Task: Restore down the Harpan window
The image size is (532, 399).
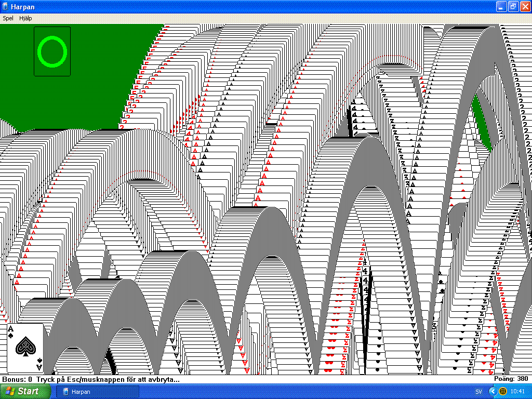Action: [513, 7]
